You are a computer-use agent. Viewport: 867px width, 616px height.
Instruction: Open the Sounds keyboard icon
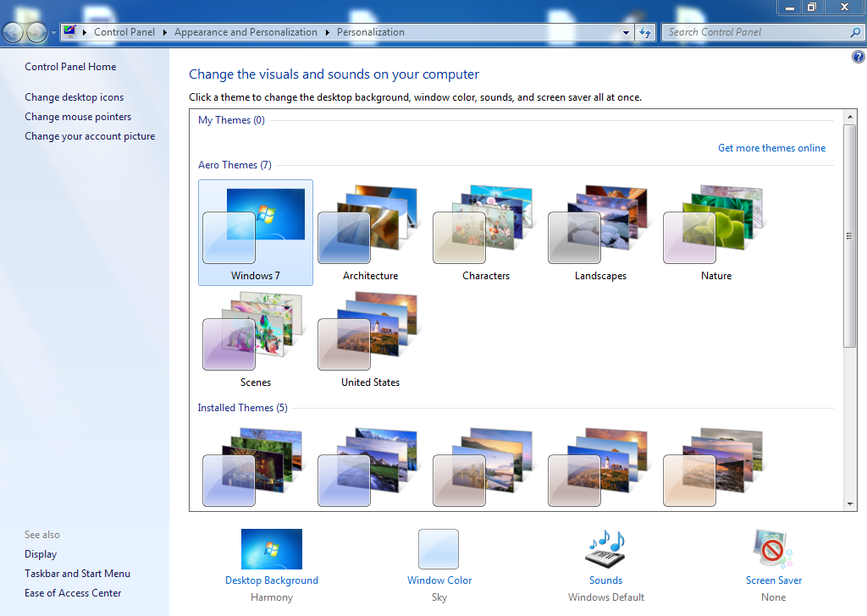pyautogui.click(x=605, y=549)
